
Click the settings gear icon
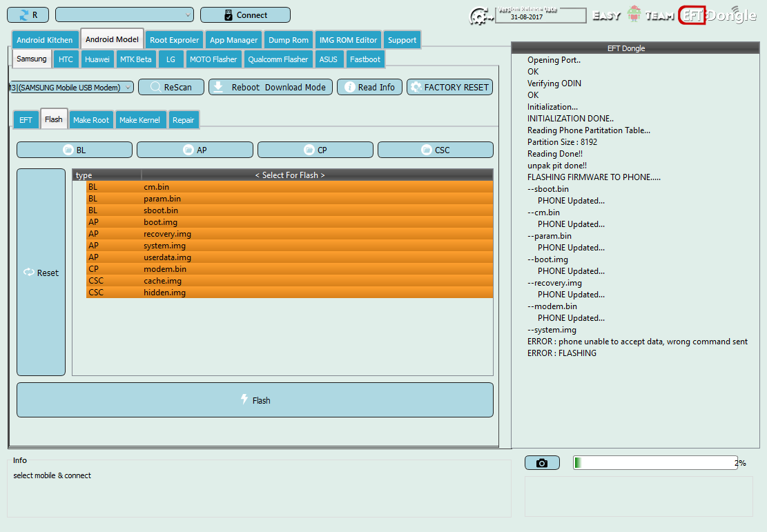click(x=481, y=16)
